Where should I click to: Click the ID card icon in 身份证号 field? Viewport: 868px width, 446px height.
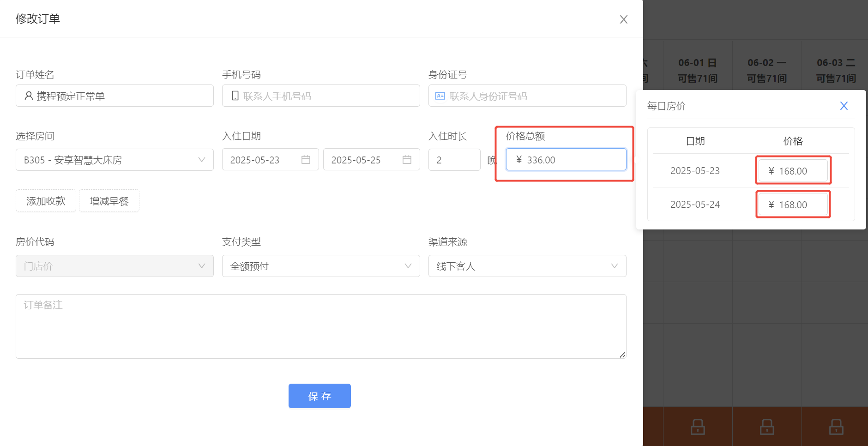tap(440, 96)
